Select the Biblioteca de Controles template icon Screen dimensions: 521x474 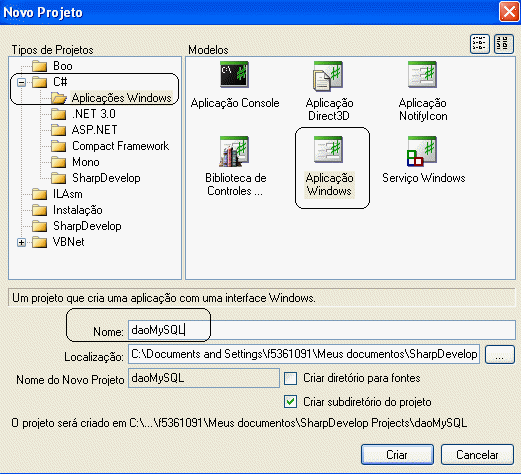[x=234, y=151]
